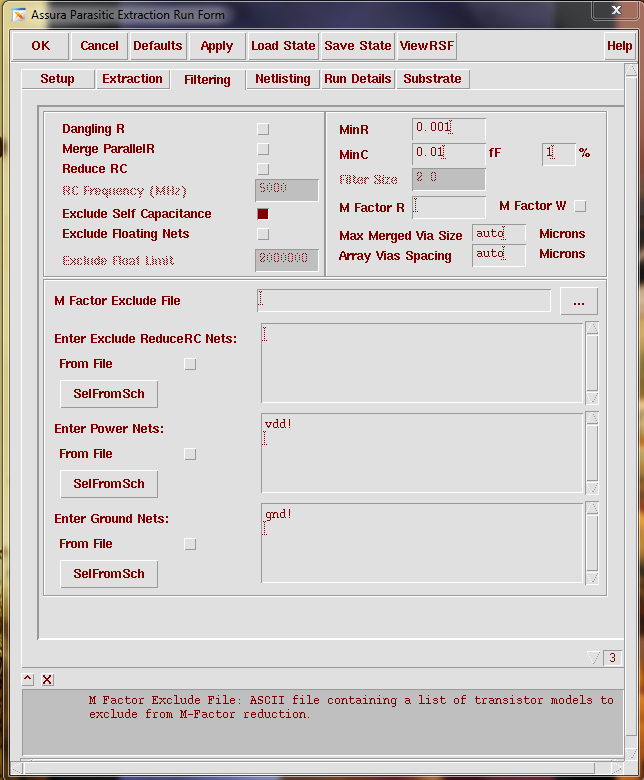
Task: Click the M Factor Exclude File path field
Action: (404, 300)
